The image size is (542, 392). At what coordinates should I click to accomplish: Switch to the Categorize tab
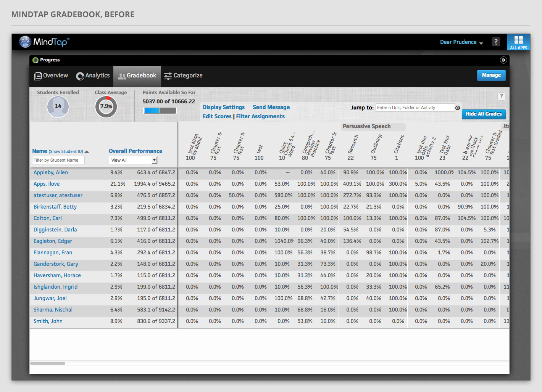tap(183, 76)
